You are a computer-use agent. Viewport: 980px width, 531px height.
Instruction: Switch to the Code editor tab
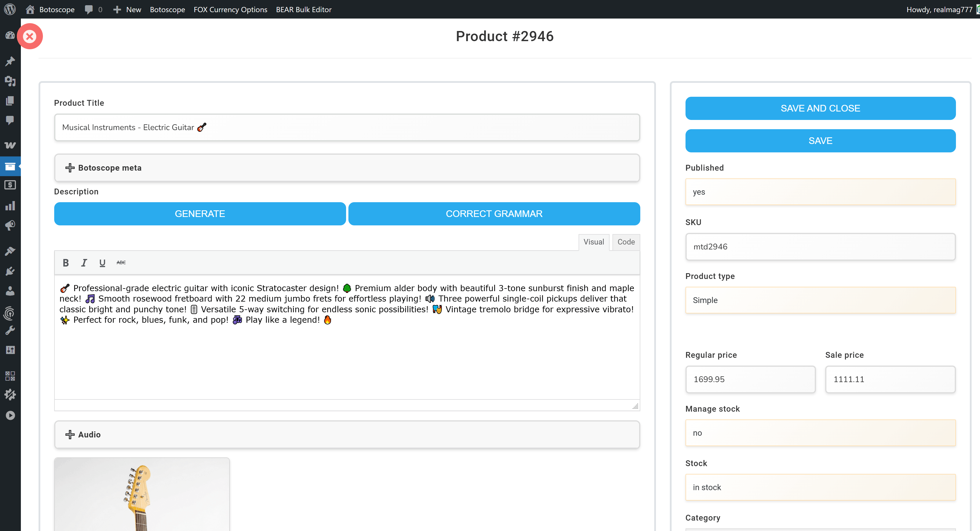(x=626, y=242)
